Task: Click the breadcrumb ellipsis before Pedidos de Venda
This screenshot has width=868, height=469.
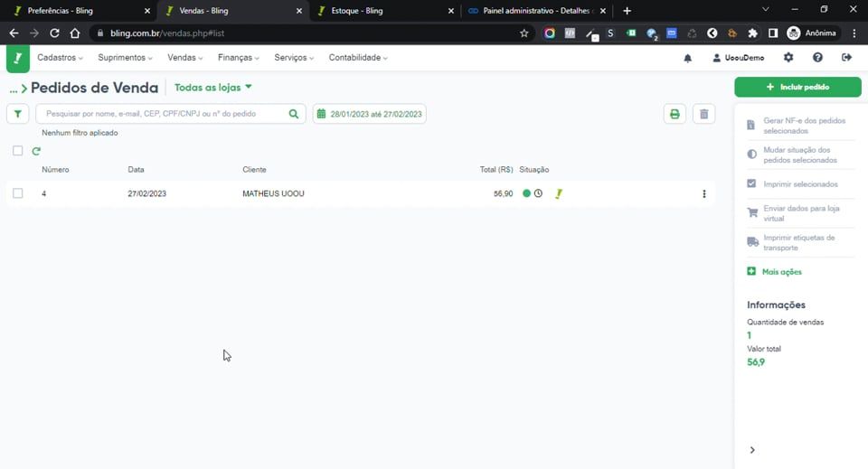Action: [x=14, y=89]
